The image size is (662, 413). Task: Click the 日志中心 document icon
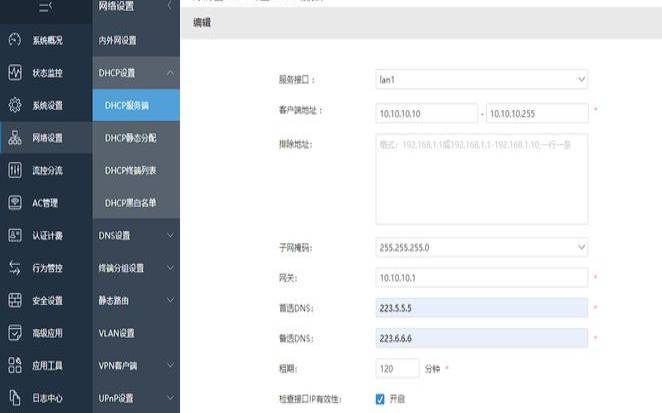[15, 398]
